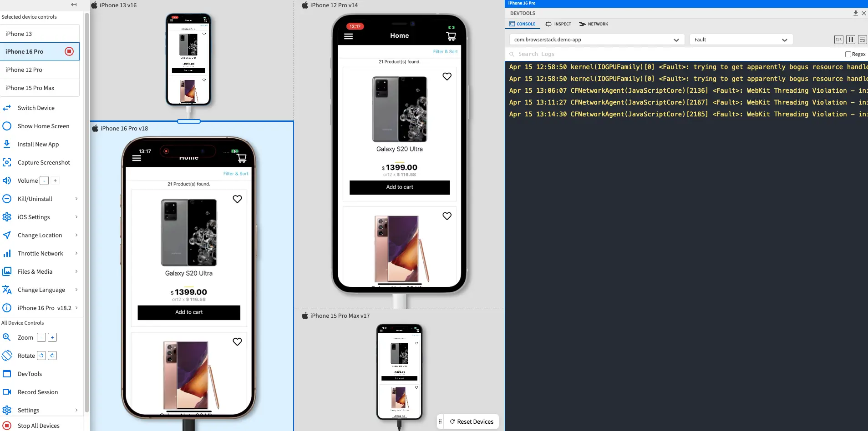Favorite second product on iPhone 16 Pro

pyautogui.click(x=237, y=342)
